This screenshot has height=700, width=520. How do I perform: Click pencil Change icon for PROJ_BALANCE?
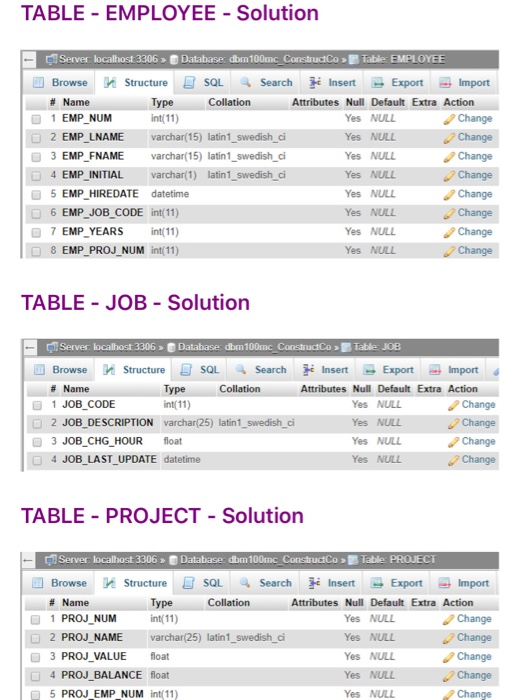449,676
